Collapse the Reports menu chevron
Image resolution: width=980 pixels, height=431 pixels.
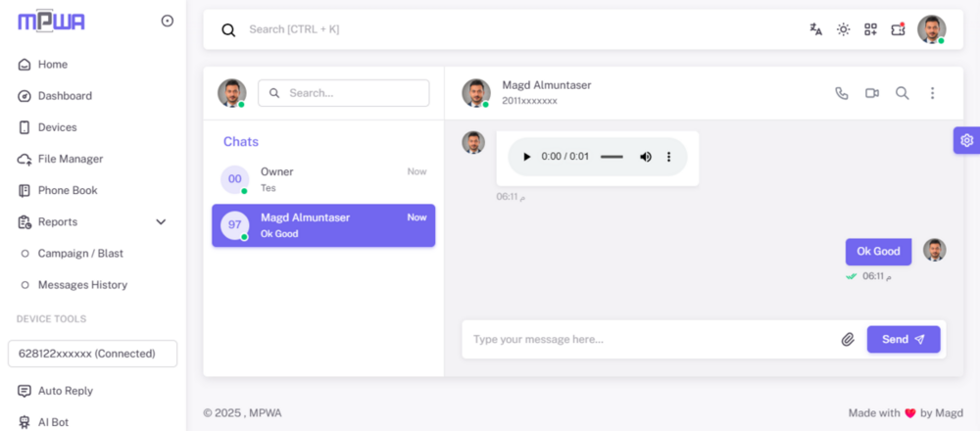click(161, 222)
